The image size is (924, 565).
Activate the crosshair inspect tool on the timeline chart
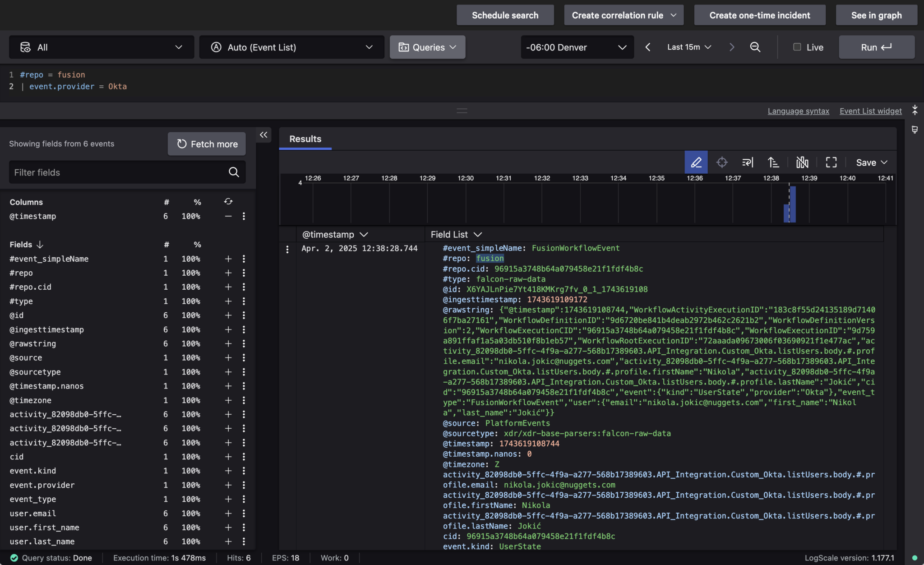[x=722, y=162]
